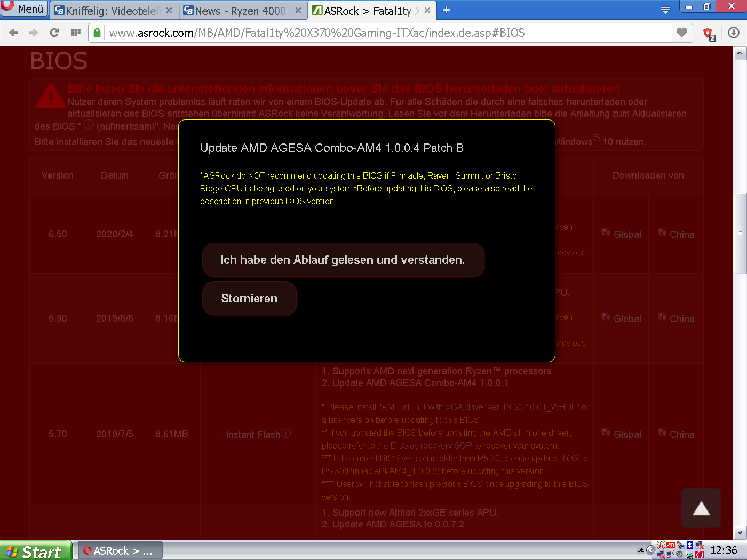The width and height of the screenshot is (747, 560).
Task: Click the wireless signal tray icon
Action: pos(661,545)
